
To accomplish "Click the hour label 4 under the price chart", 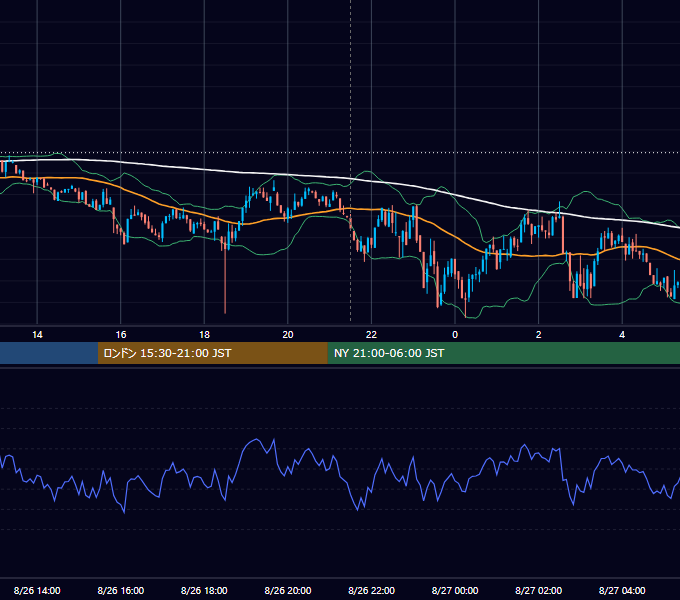I will pos(622,334).
